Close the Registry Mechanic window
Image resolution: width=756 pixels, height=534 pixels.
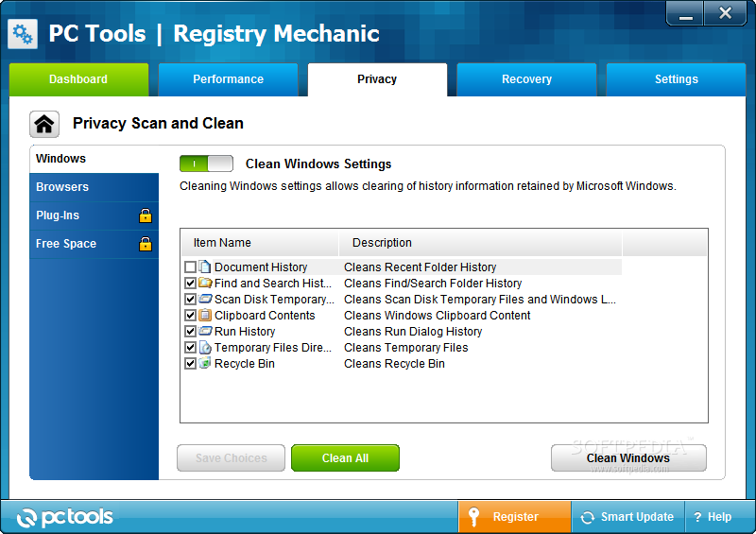click(x=725, y=13)
